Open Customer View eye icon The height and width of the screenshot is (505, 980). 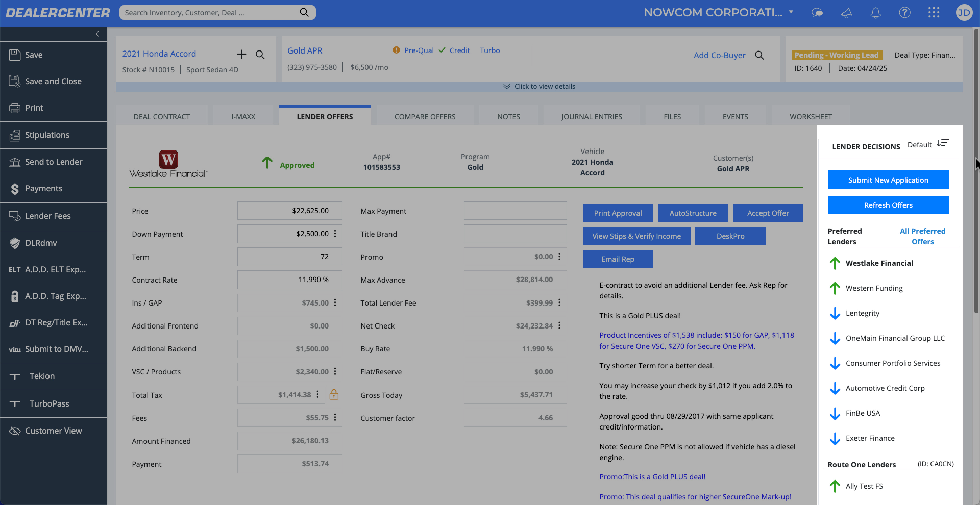coord(15,431)
